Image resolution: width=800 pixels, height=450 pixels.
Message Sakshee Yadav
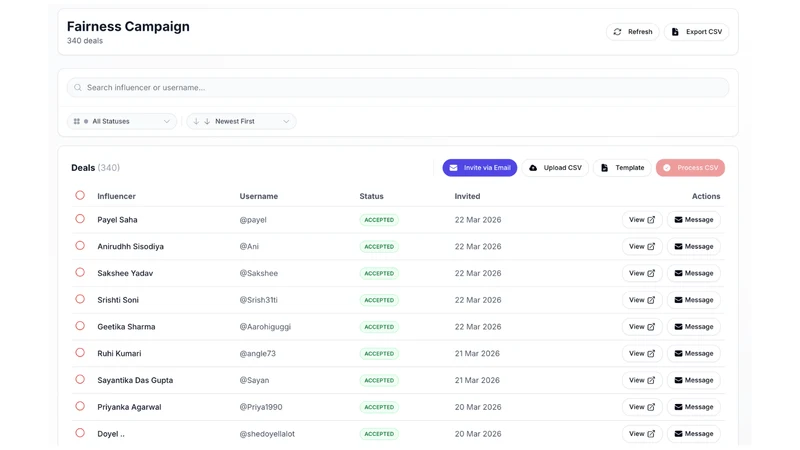pos(694,273)
